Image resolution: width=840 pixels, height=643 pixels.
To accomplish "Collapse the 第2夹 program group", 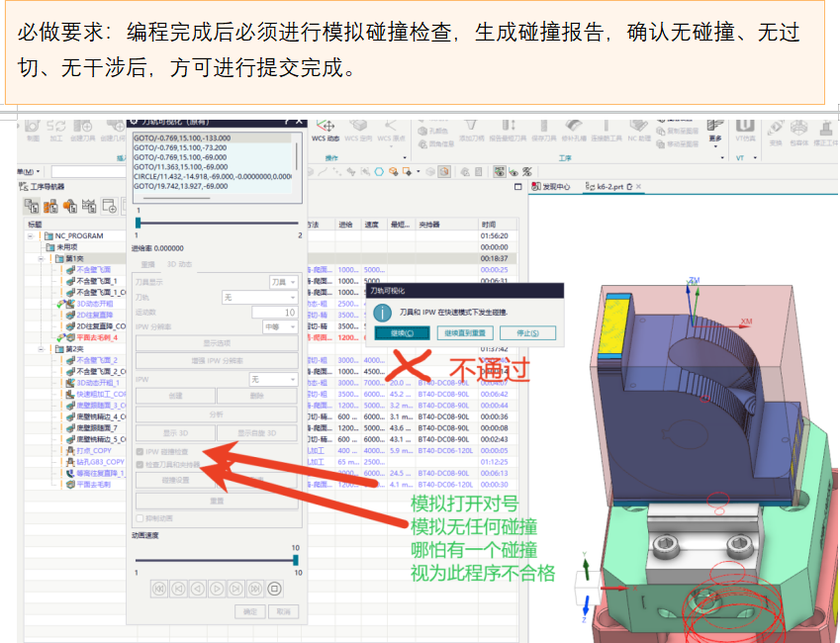I will click(x=42, y=349).
